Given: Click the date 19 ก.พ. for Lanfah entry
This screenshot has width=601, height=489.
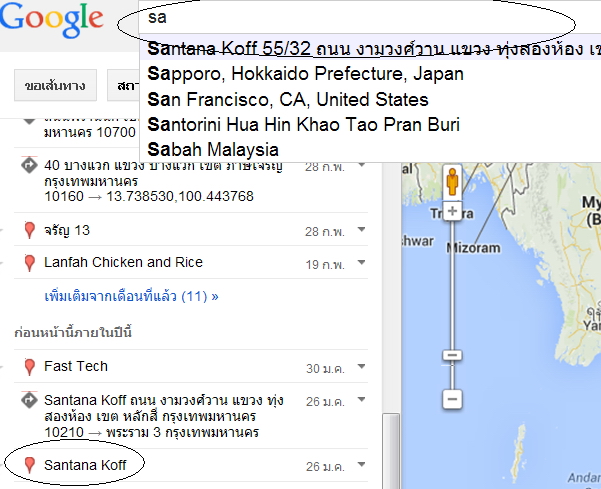Looking at the screenshot, I should 325,264.
